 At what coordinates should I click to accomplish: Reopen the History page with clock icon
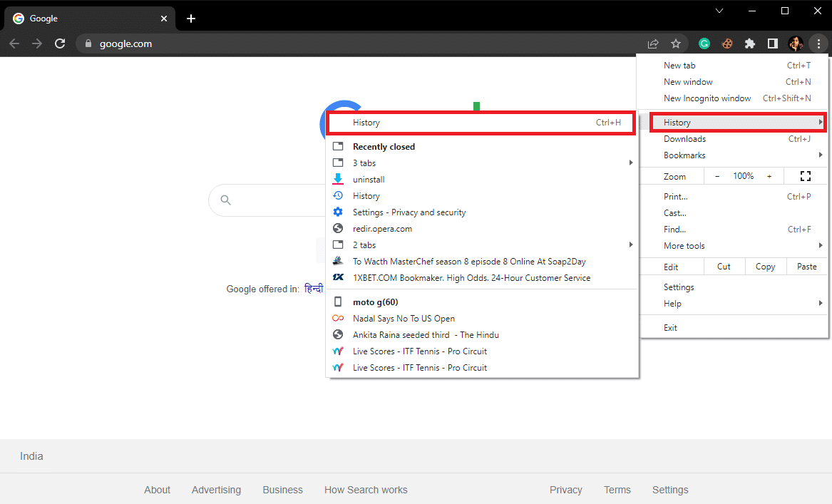click(x=482, y=196)
